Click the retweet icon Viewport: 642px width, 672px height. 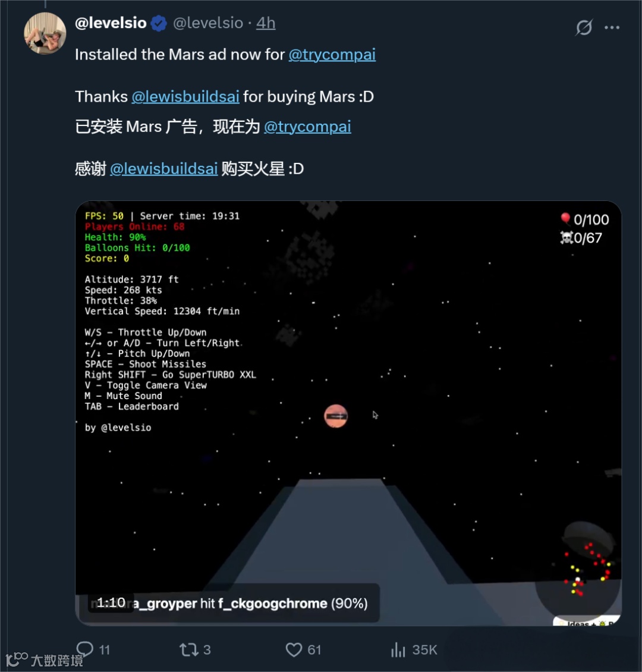[x=188, y=650]
